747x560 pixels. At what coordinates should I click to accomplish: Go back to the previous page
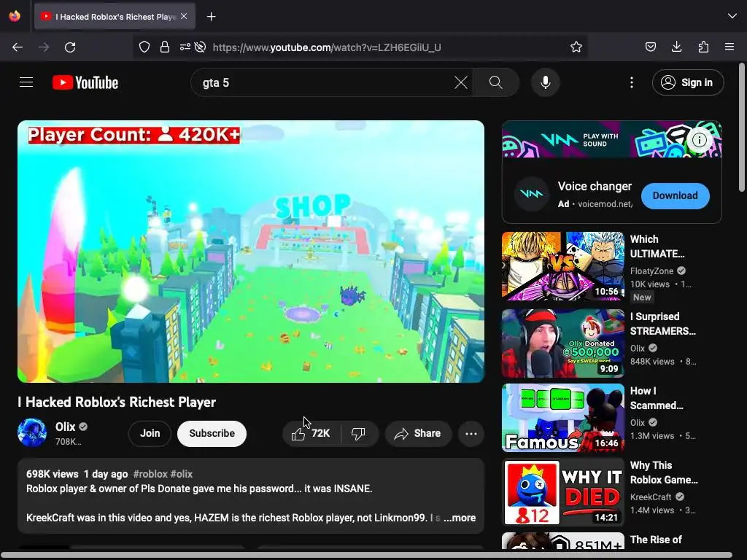pos(18,47)
